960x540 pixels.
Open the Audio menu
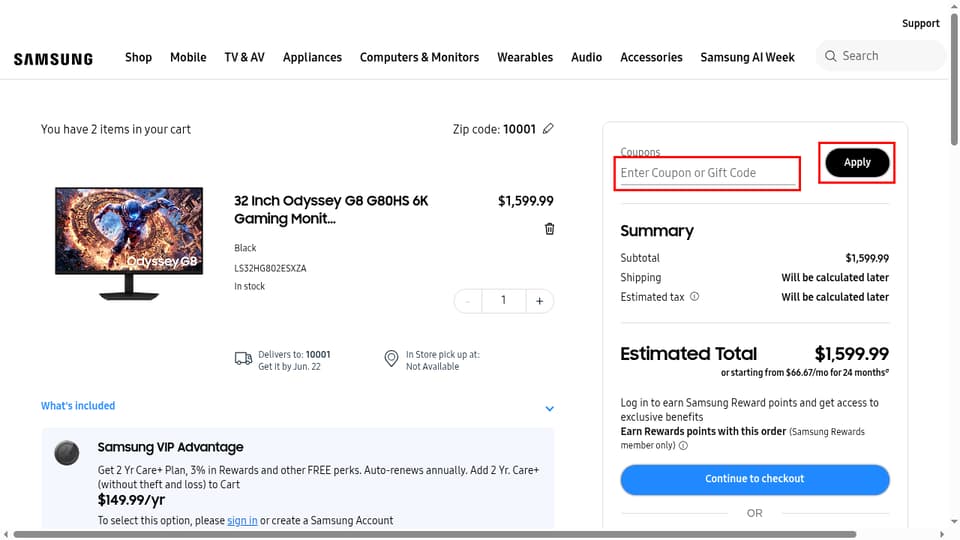(x=587, y=57)
